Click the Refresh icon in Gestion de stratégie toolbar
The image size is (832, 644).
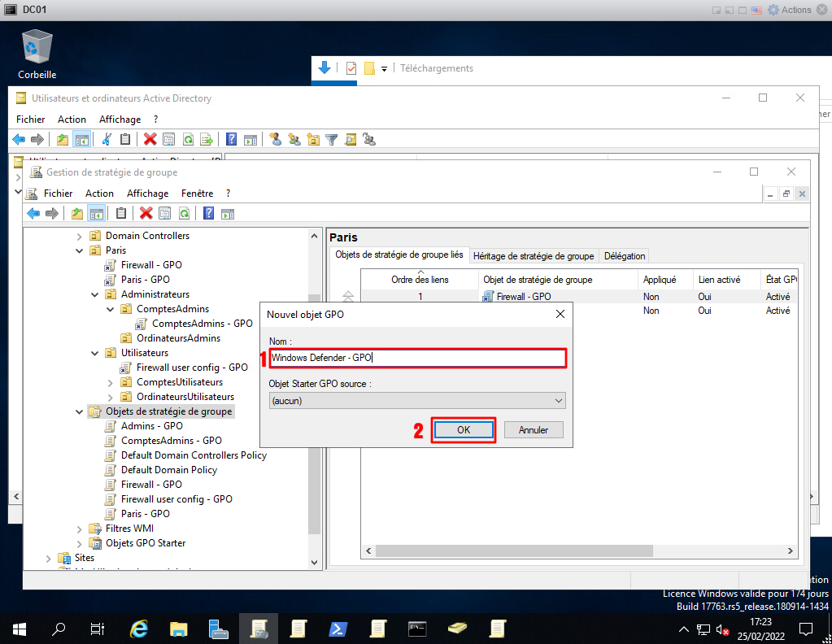pos(185,213)
